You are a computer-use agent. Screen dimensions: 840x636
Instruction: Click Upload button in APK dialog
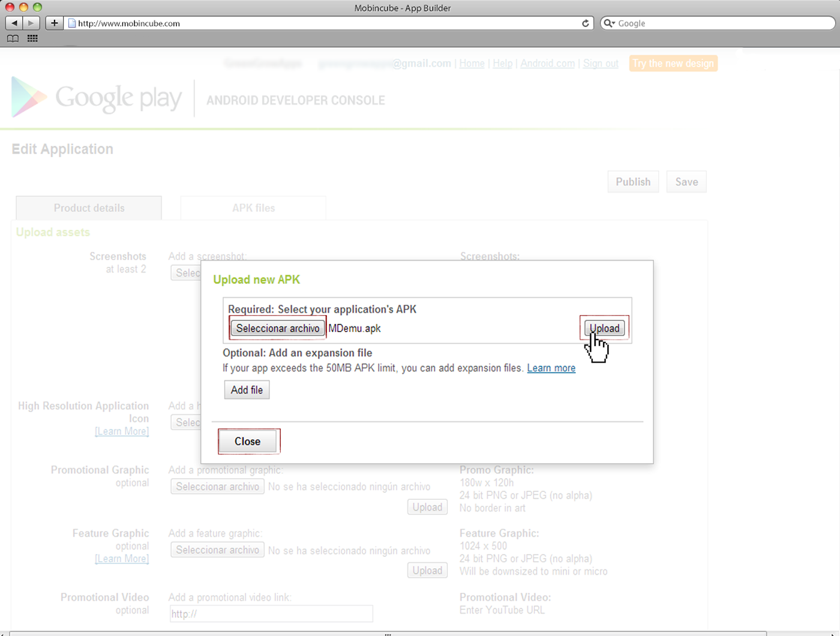coord(604,328)
